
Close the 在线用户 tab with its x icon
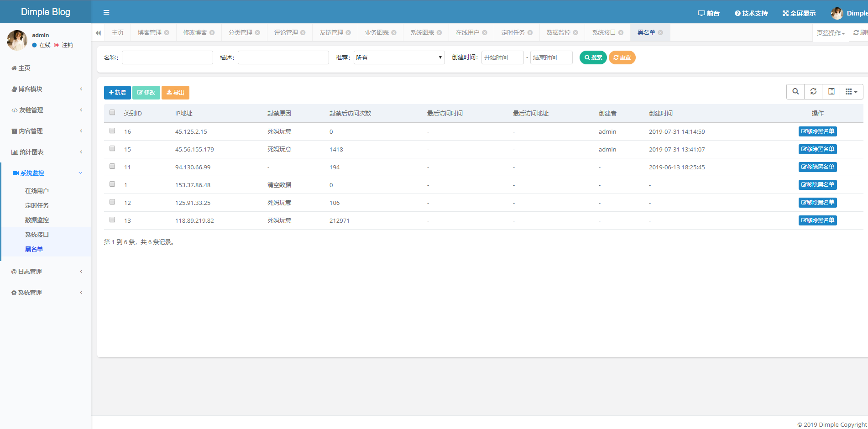coord(485,32)
